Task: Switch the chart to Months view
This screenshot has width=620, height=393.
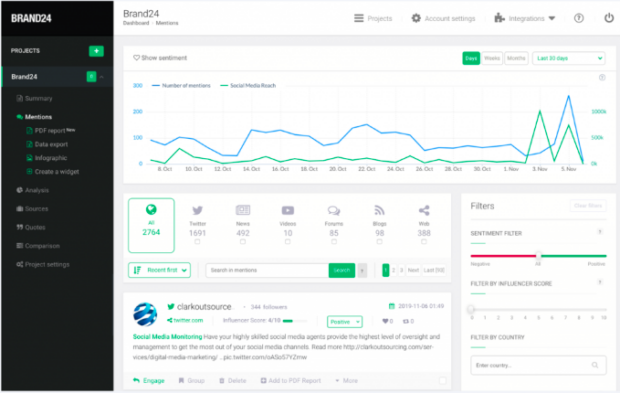Action: pyautogui.click(x=516, y=58)
